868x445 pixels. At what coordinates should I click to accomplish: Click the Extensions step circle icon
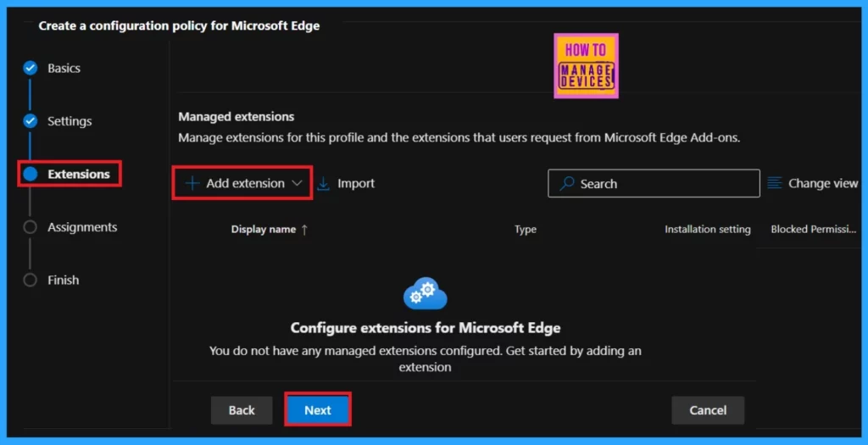coord(30,174)
